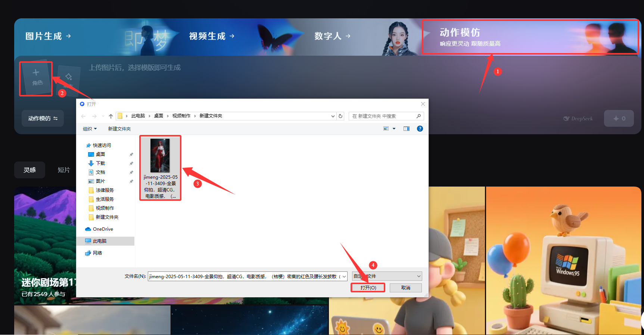Image resolution: width=644 pixels, height=335 pixels.
Task: Click the blue help question mark icon
Action: (x=420, y=129)
